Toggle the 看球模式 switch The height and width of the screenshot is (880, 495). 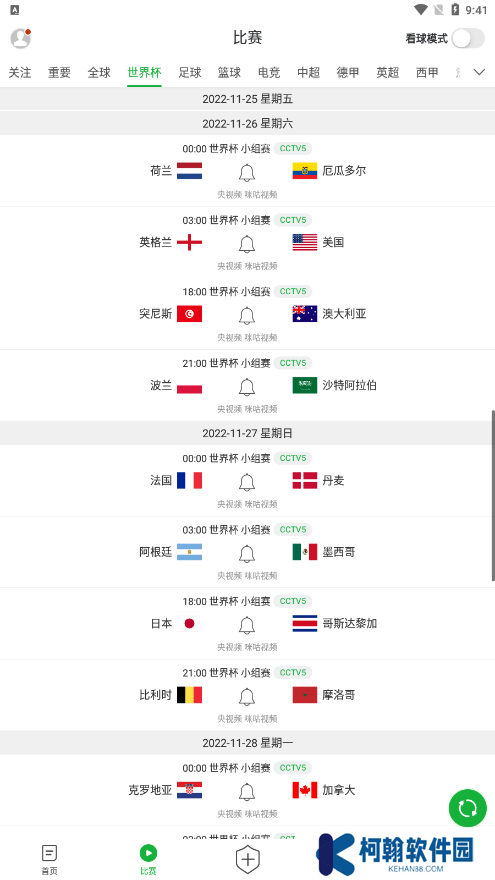pyautogui.click(x=468, y=39)
